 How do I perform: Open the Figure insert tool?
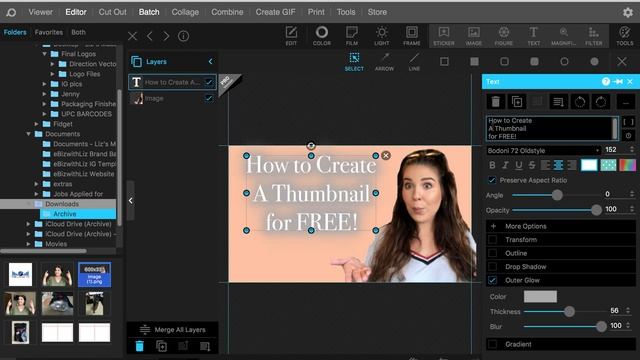point(504,36)
